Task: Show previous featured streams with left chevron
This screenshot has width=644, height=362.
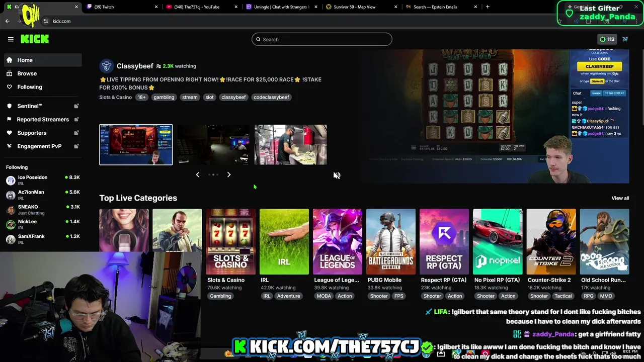Action: coord(198,174)
